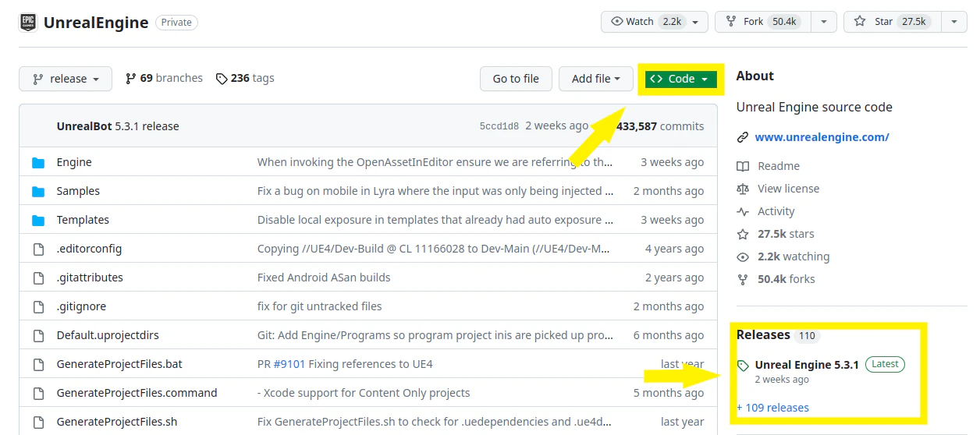
Task: Click the eye icon beside 2.2k watching
Action: [x=743, y=256]
